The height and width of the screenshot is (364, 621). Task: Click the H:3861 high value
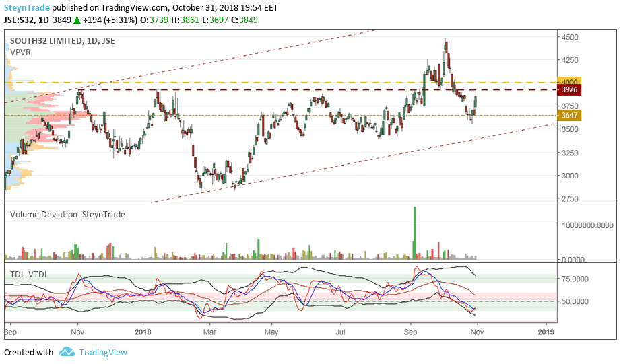(185, 20)
